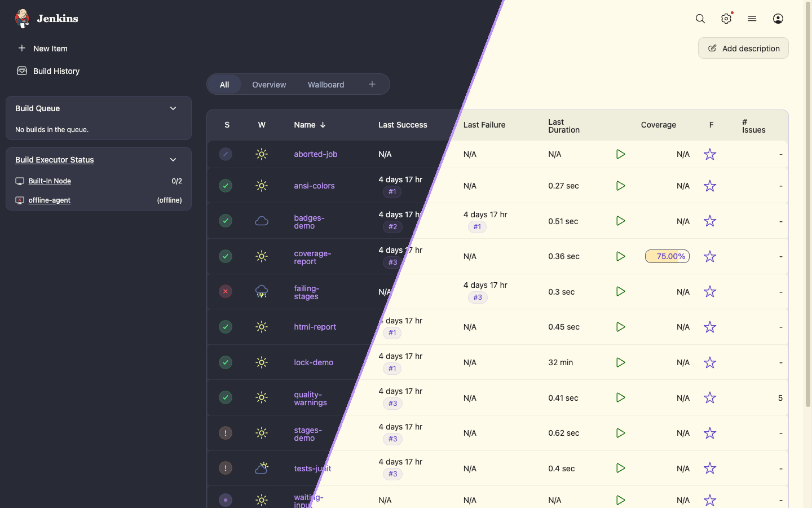The height and width of the screenshot is (508, 812).
Task: Click the page vertical scrollbar
Action: [x=807, y=203]
